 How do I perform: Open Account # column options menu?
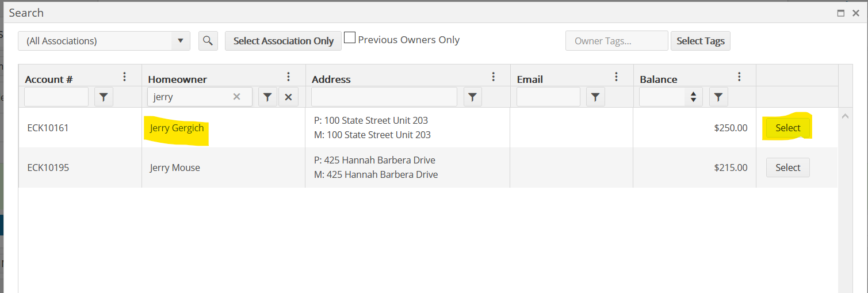(x=124, y=77)
